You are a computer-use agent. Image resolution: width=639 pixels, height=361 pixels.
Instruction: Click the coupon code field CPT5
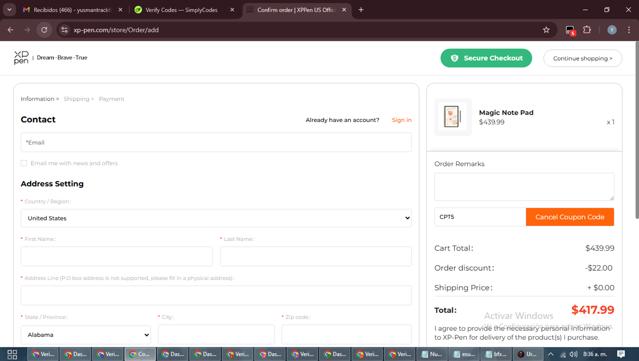(x=480, y=217)
